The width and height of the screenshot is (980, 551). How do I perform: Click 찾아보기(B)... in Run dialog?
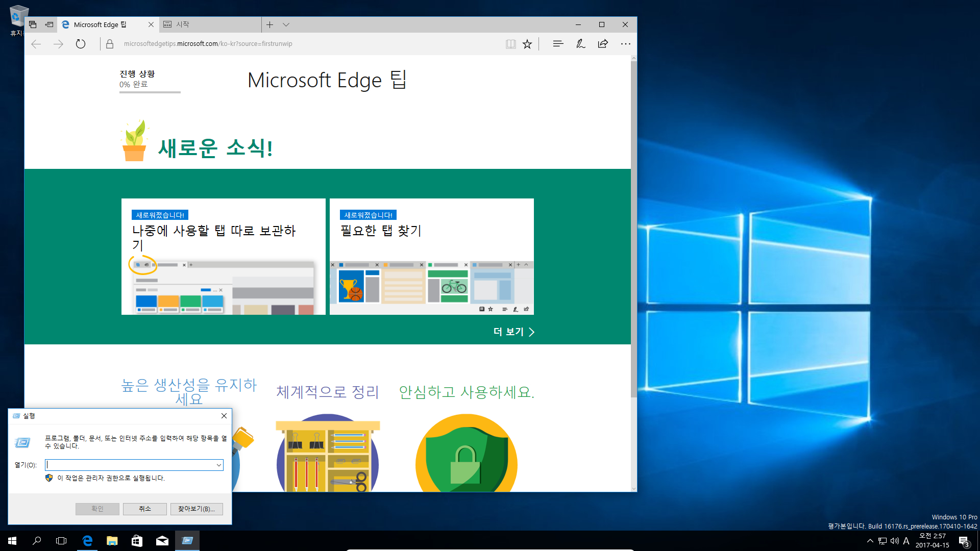197,509
